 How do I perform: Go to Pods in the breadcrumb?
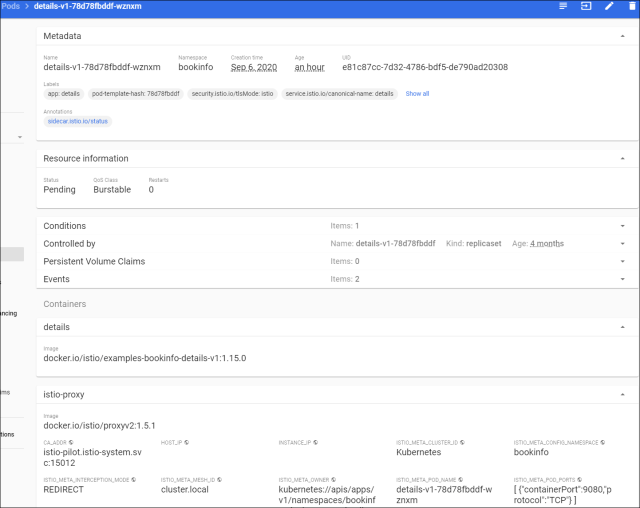[10, 7]
